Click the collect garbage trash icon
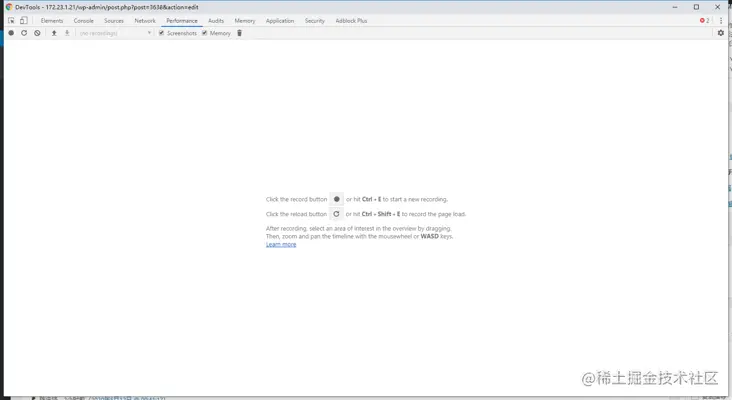Image resolution: width=732 pixels, height=400 pixels. click(x=239, y=33)
